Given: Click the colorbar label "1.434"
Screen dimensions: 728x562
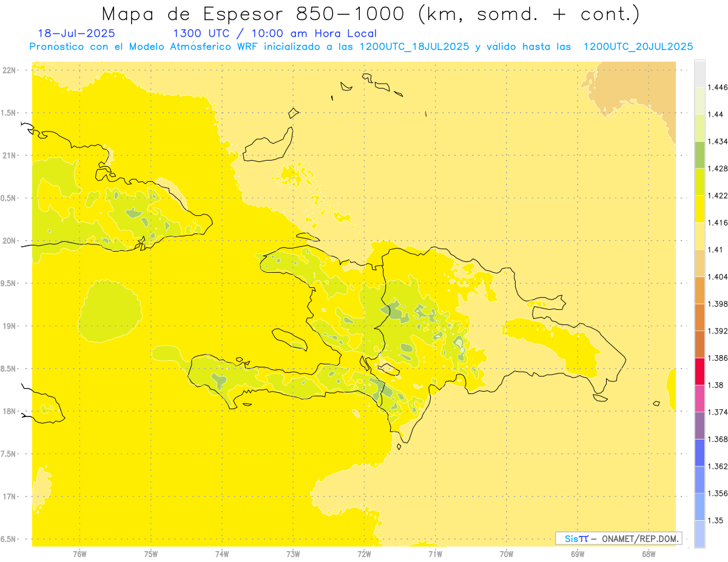Looking at the screenshot, I should 719,141.
